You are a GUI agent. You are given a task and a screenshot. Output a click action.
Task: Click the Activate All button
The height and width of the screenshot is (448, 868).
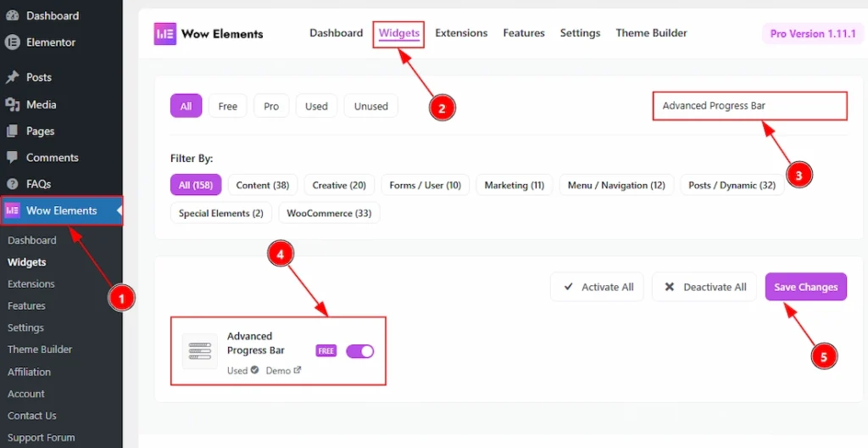click(597, 287)
